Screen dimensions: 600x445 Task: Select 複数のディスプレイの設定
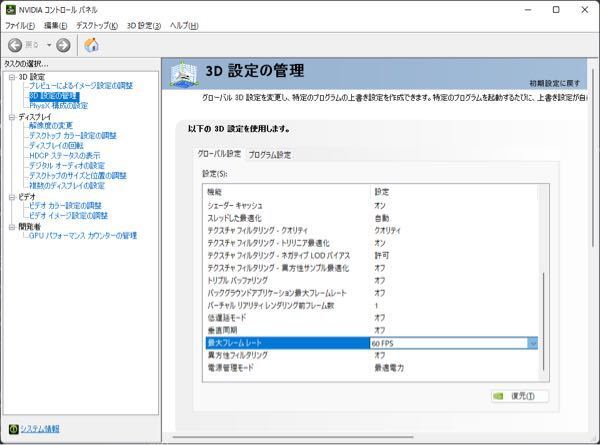67,185
